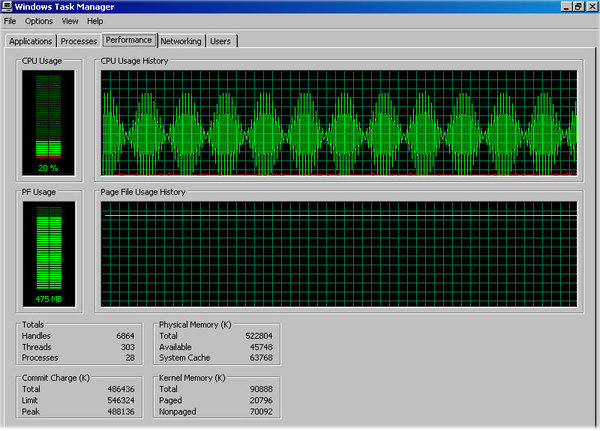Minimize the Task Manager window
Screen dimensions: 600x431
point(566,7)
